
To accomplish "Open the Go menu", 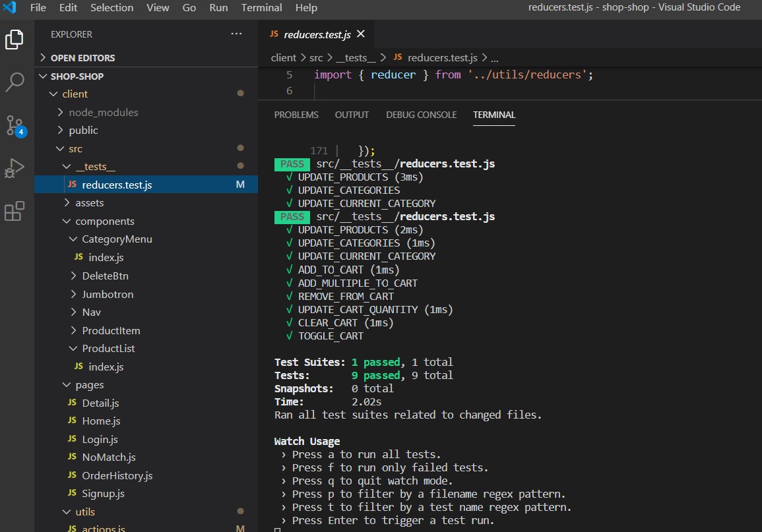I will click(x=189, y=8).
